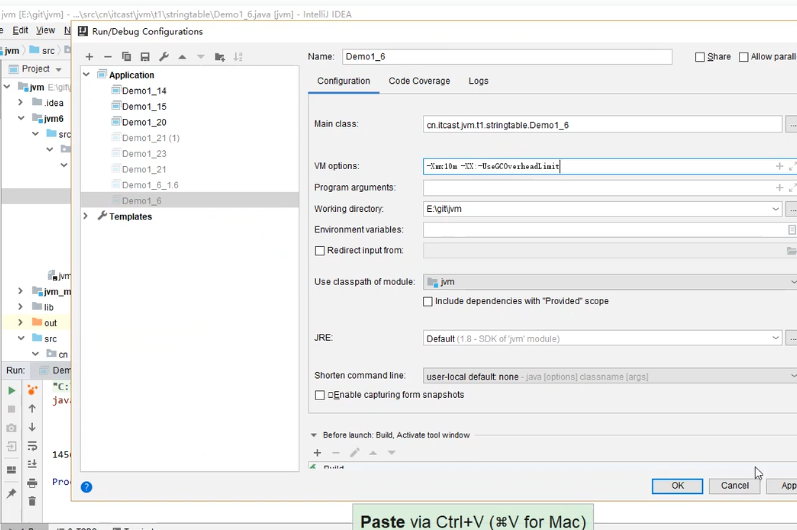797x530 pixels.
Task: Open Edit menu
Action: tap(20, 30)
